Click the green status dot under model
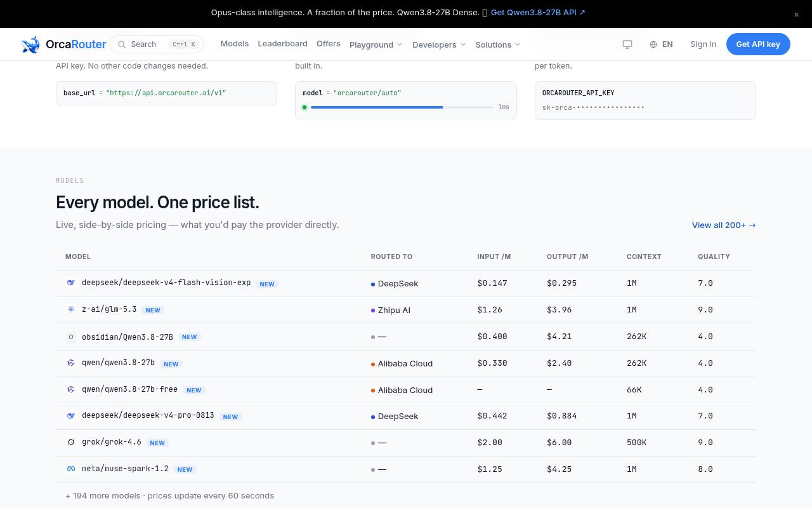The height and width of the screenshot is (508, 812). pyautogui.click(x=304, y=107)
